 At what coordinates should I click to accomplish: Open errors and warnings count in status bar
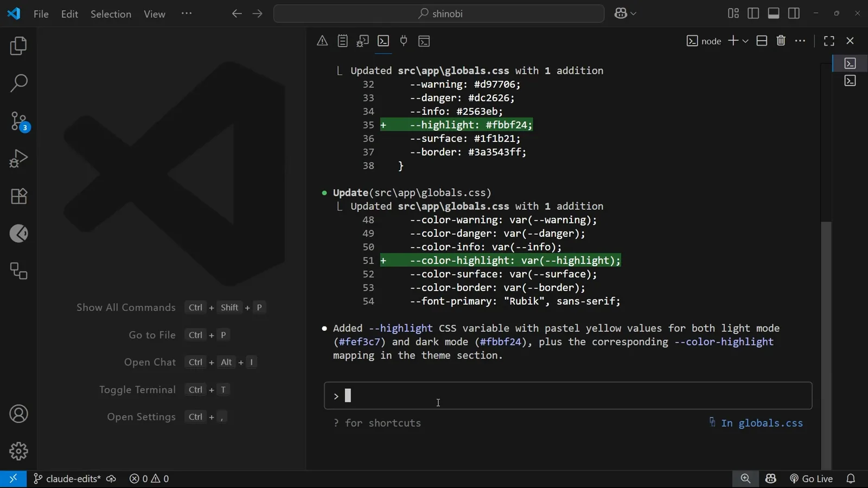click(x=149, y=479)
